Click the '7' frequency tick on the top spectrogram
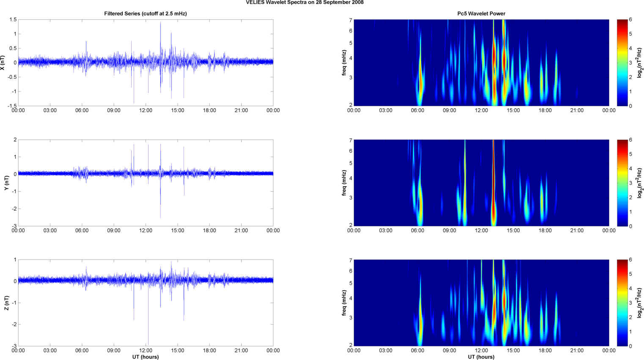 point(351,20)
